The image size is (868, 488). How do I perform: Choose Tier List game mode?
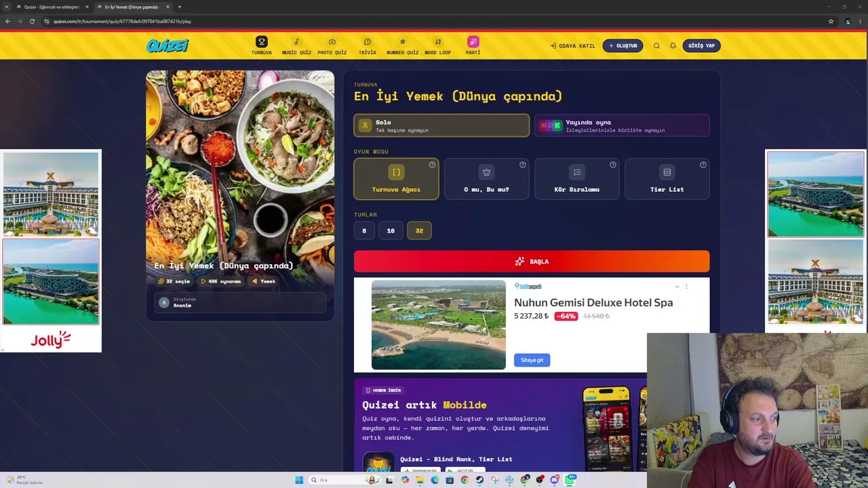click(x=667, y=179)
